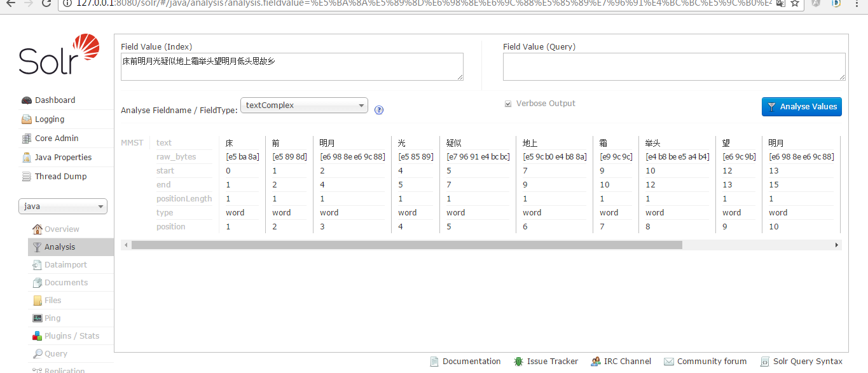Open the Documentation link
The width and height of the screenshot is (868, 373).
pos(471,361)
